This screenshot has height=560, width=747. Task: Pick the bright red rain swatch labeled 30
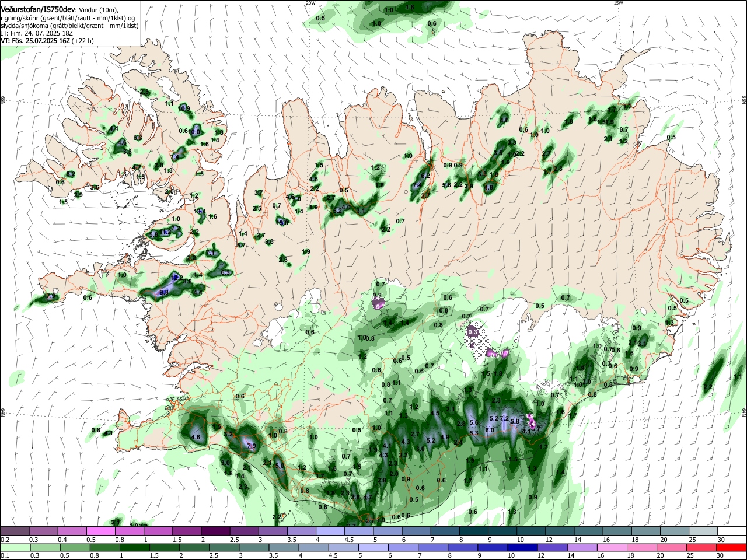pyautogui.click(x=732, y=547)
